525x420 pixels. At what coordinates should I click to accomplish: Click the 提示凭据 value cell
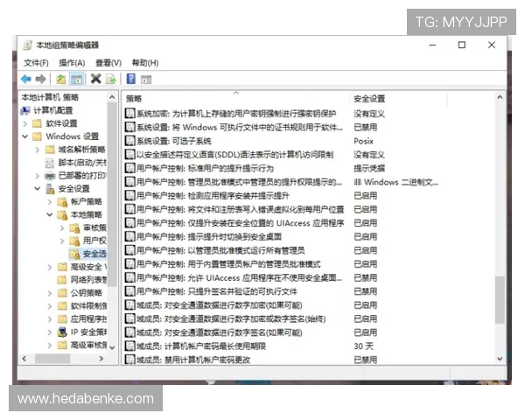[369, 168]
